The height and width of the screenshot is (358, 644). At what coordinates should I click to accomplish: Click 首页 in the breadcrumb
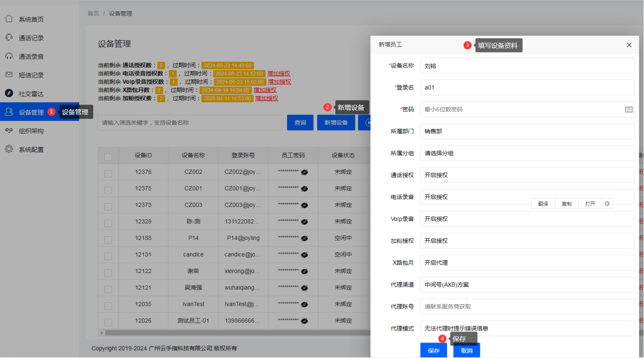click(93, 14)
